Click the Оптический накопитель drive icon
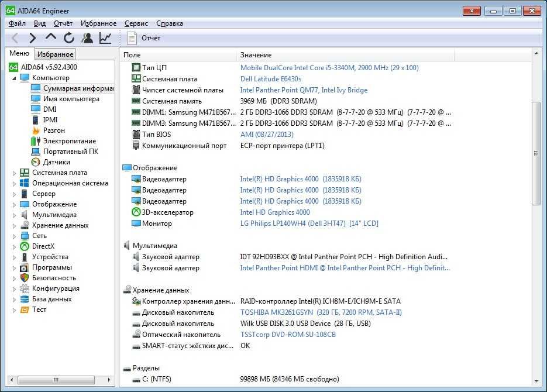The width and height of the screenshot is (547, 392). tap(136, 334)
